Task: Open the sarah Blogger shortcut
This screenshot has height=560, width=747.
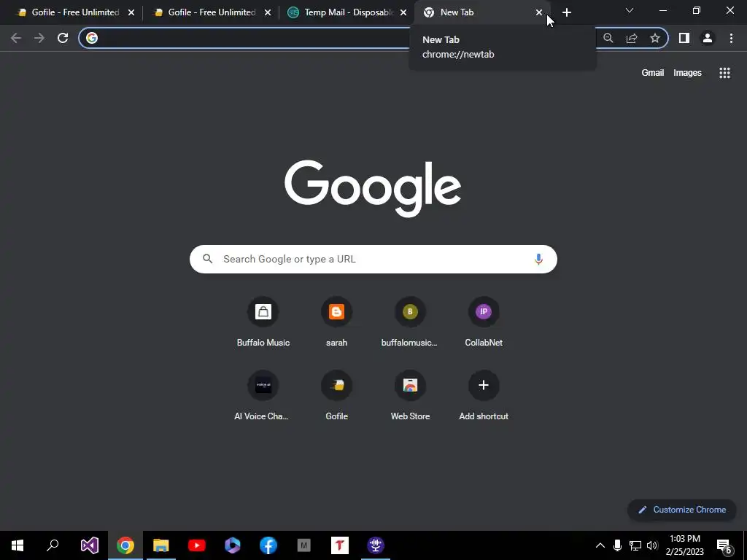Action: click(x=336, y=322)
